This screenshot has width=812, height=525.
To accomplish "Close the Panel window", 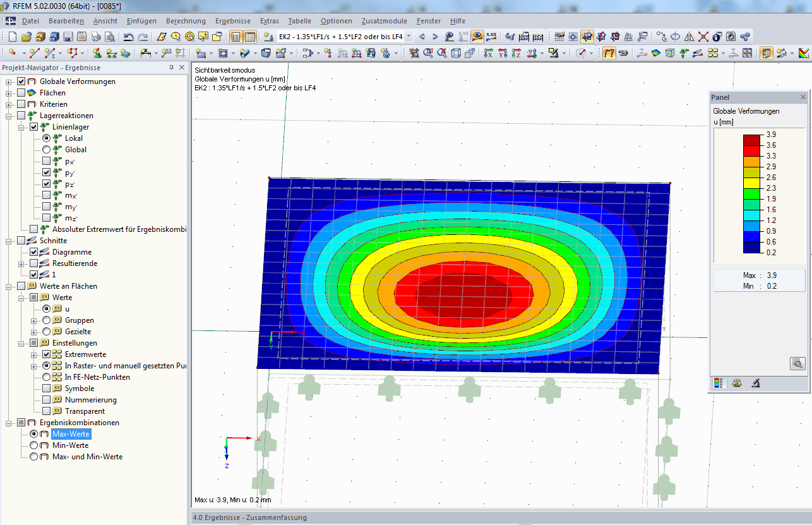I will click(x=803, y=97).
